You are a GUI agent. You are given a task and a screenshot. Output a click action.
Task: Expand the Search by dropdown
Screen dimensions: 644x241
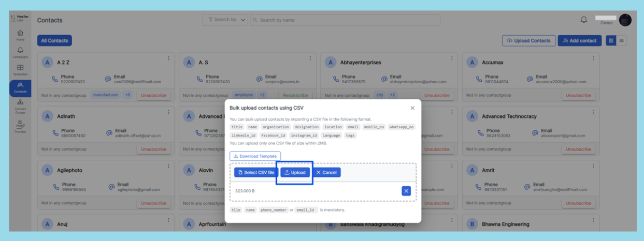tap(226, 20)
